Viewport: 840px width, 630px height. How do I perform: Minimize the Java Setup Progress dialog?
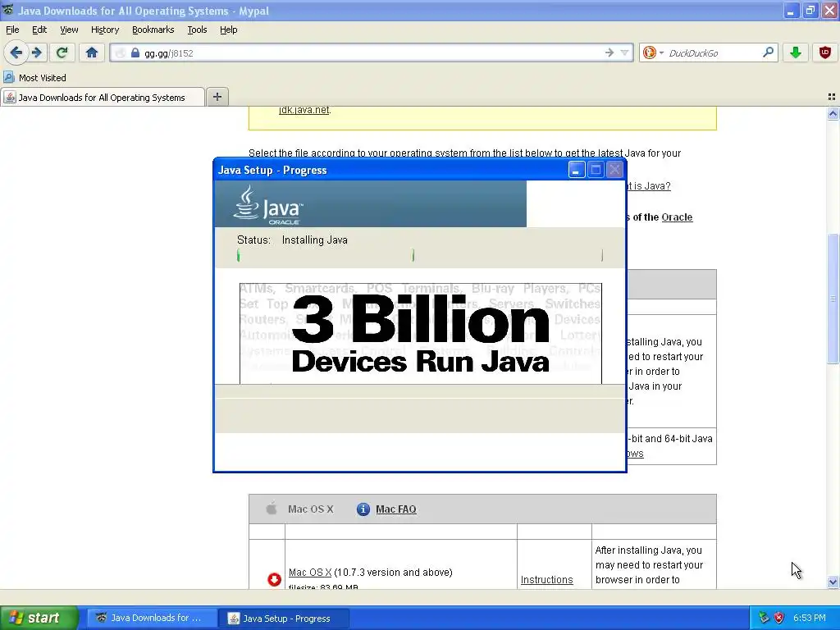point(576,170)
